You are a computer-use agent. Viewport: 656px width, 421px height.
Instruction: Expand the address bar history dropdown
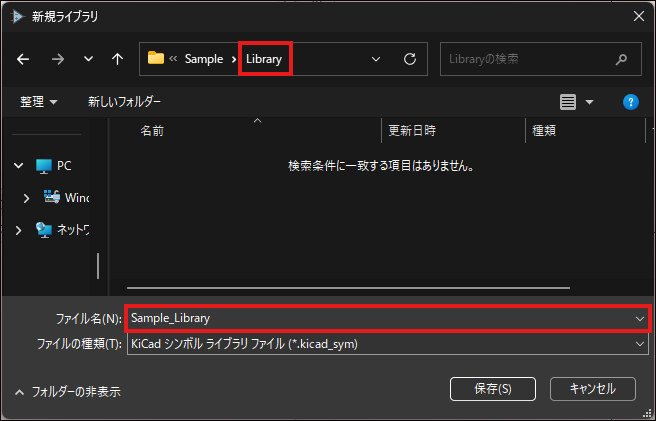[376, 59]
